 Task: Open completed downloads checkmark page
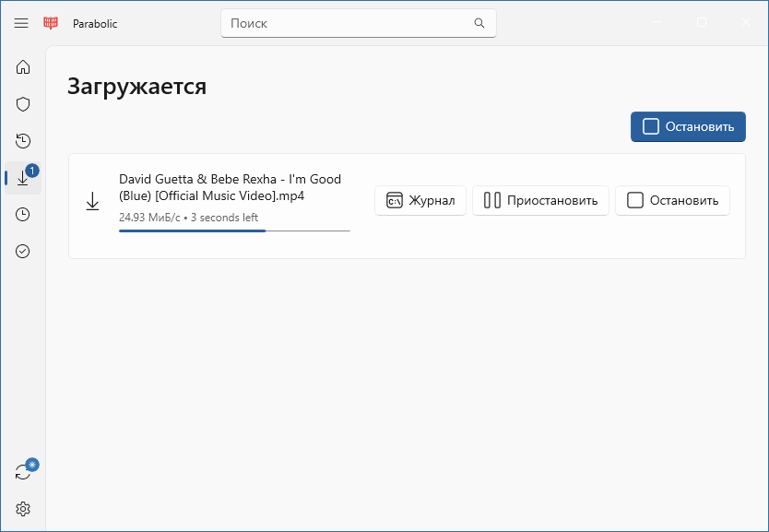(x=23, y=251)
